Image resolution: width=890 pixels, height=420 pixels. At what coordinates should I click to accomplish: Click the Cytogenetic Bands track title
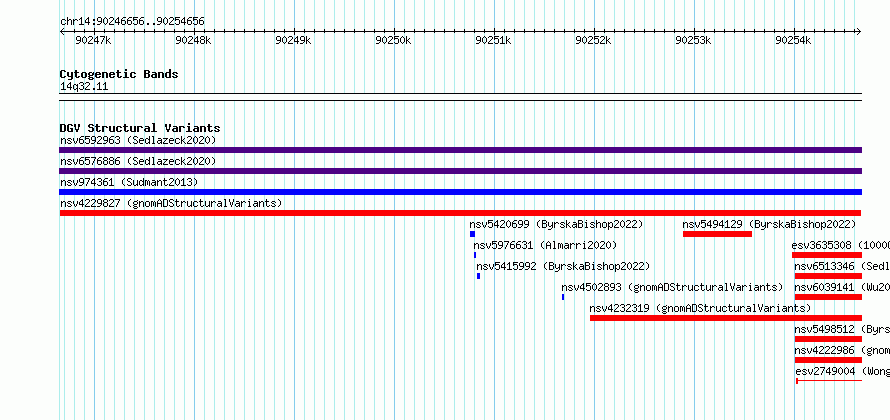pos(119,74)
